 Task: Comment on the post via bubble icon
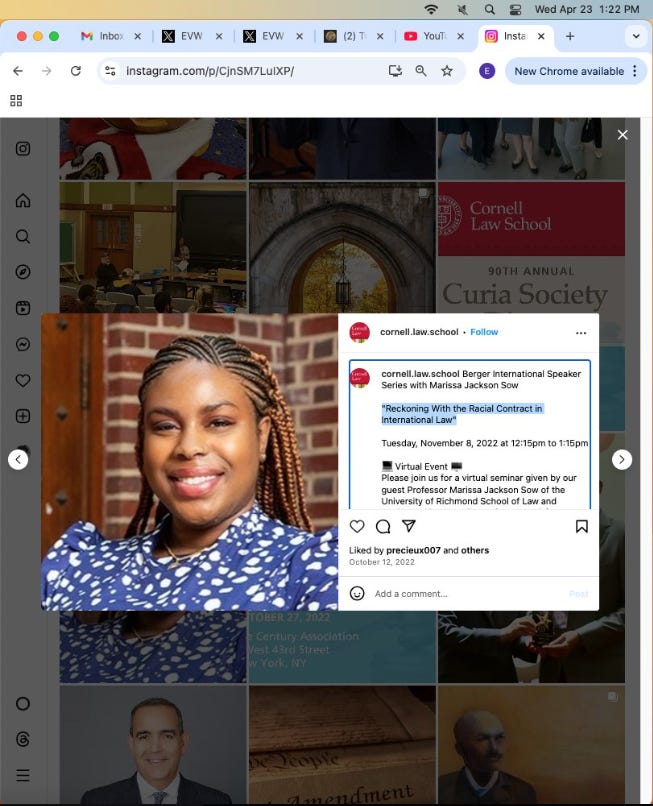383,526
